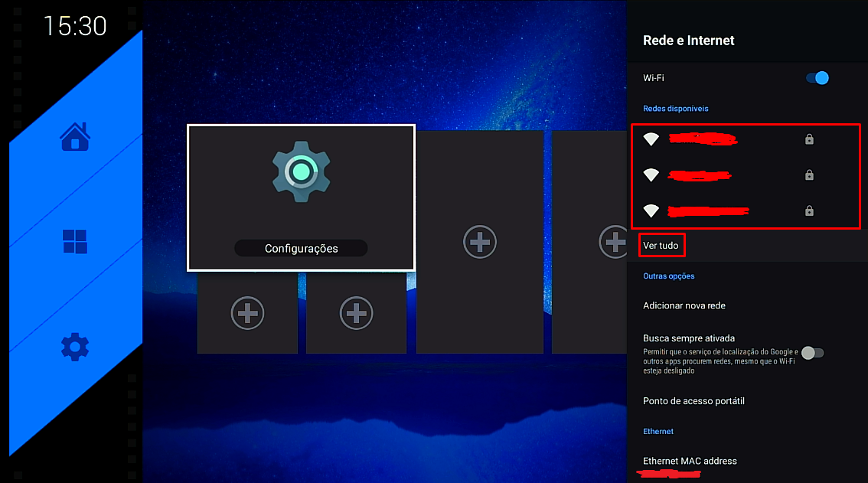Open the Configurações tile
868x483 pixels.
[x=301, y=197]
